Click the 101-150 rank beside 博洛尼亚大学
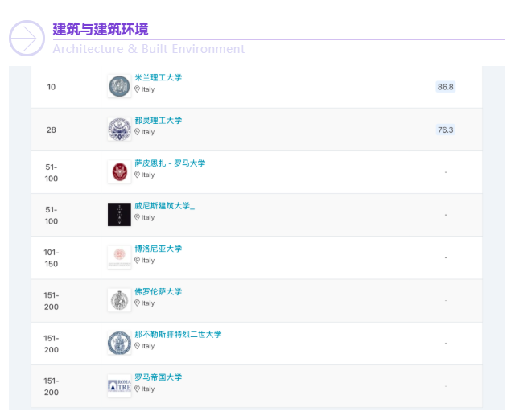This screenshot has height=420, width=515. (x=51, y=258)
